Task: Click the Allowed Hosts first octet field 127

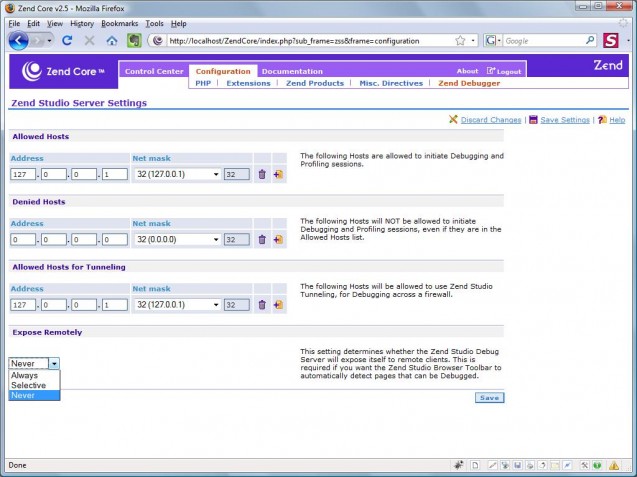Action: 23,174
